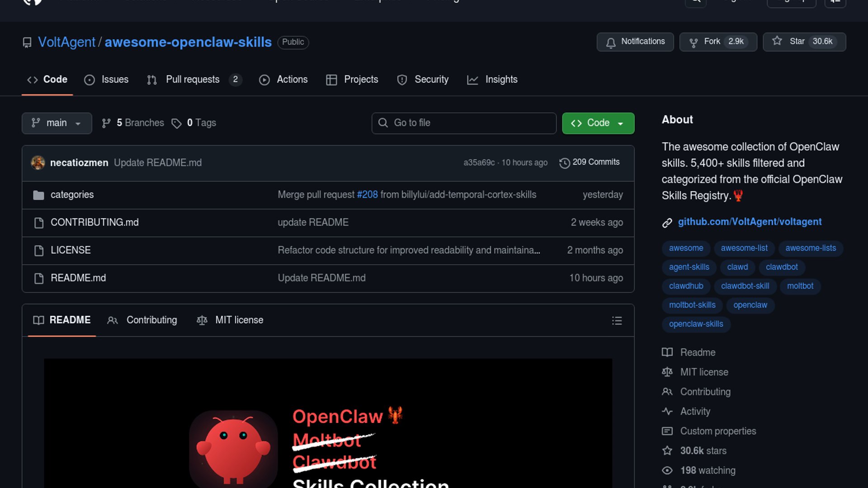Click the link icon beside github.com/VoltAgent/voltagent
Image resolution: width=868 pixels, height=488 pixels.
[x=667, y=223]
